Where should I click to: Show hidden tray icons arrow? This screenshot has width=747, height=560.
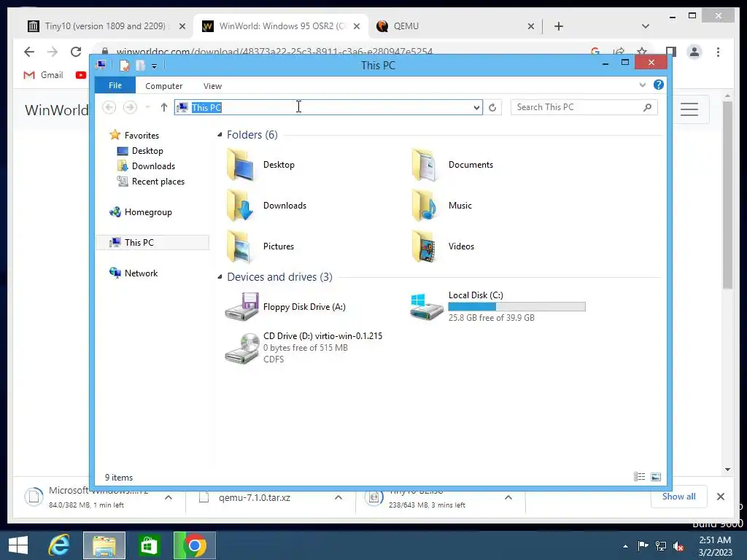pos(625,546)
